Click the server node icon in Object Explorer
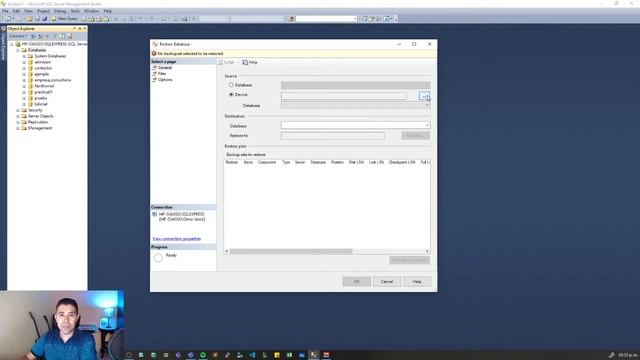This screenshot has height=360, width=640. point(18,44)
